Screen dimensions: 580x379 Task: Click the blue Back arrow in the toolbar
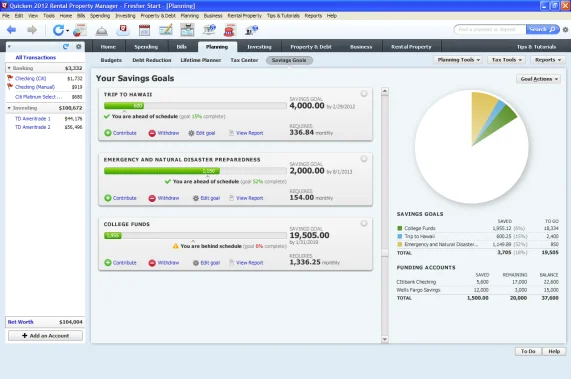coord(11,30)
